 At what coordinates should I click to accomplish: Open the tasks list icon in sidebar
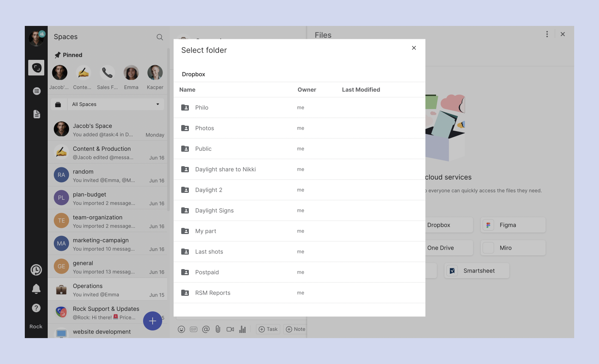click(x=37, y=91)
